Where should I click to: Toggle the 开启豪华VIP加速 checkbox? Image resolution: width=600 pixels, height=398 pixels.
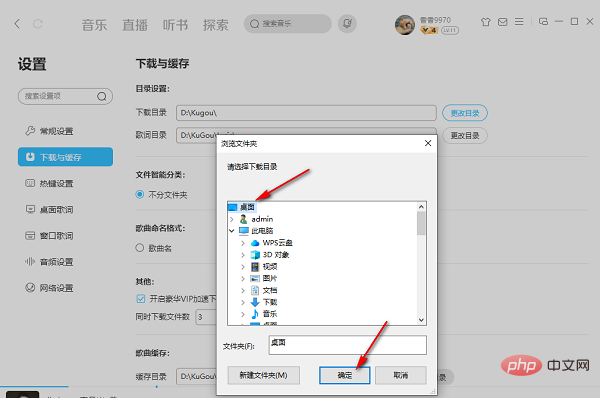pos(140,298)
